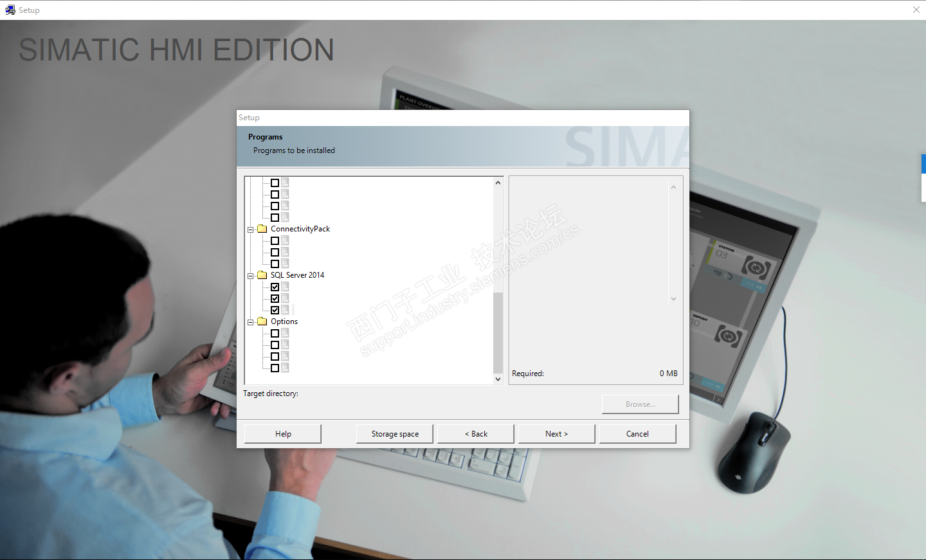926x560 pixels.
Task: Uncheck the first item under SQL Server 2014
Action: (275, 287)
